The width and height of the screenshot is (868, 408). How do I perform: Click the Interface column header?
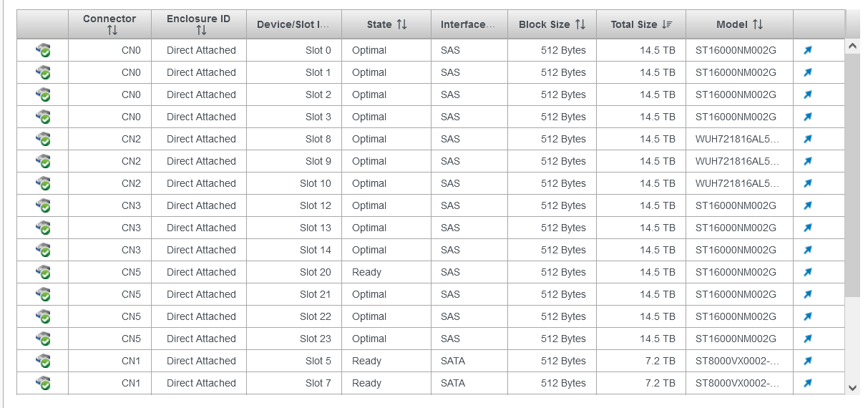pyautogui.click(x=468, y=24)
